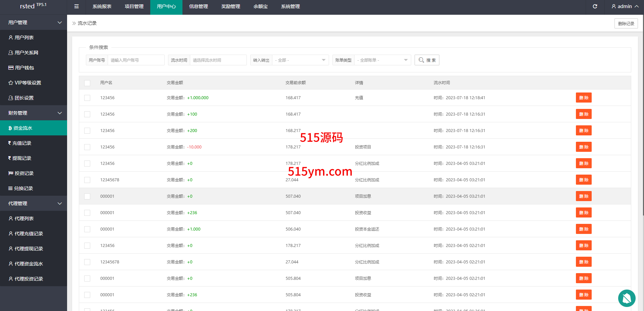This screenshot has width=644, height=311.
Task: Click the sidebar collapse hamburger icon
Action: 76,6
